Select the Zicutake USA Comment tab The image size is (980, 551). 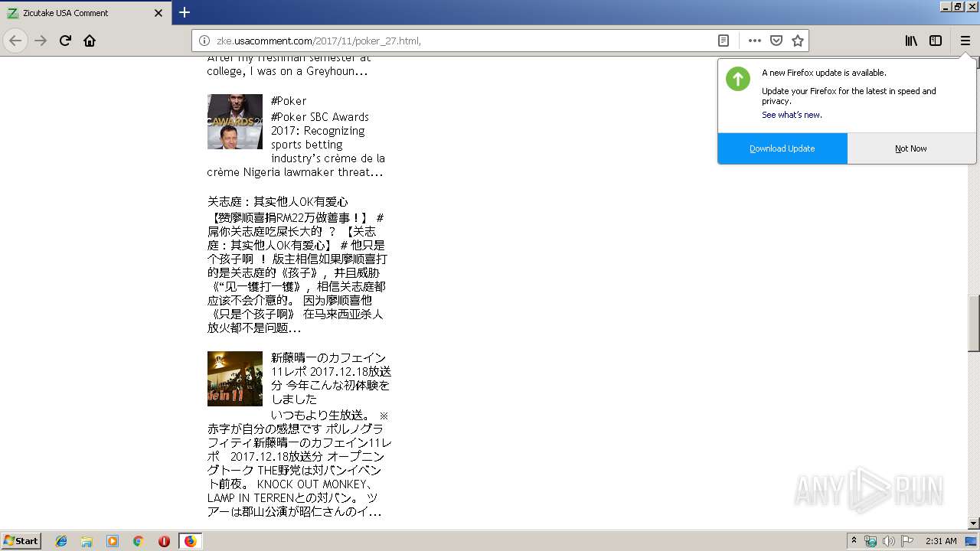86,13
